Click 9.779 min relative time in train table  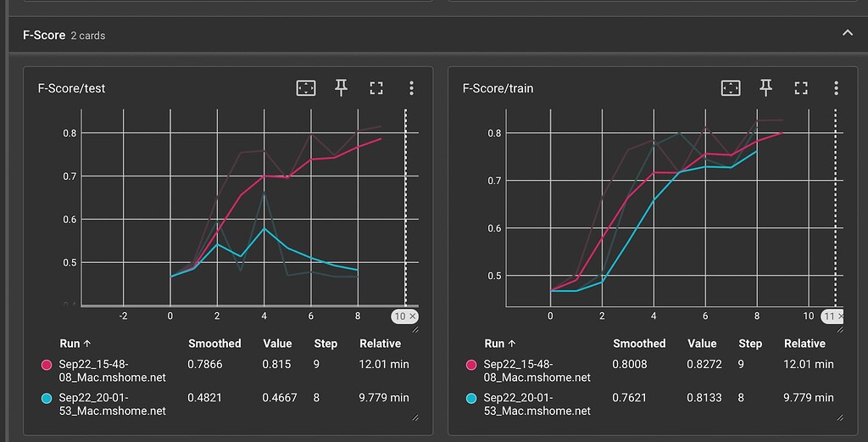pyautogui.click(x=808, y=398)
